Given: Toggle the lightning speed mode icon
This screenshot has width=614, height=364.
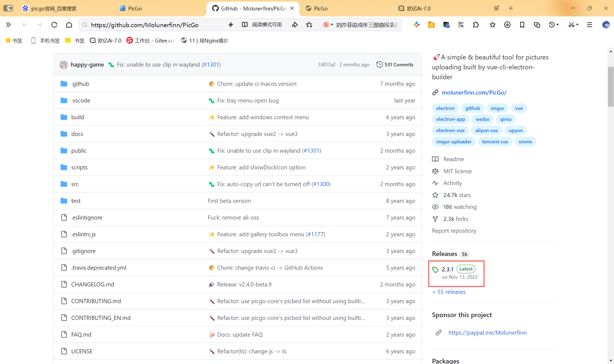Looking at the screenshot, I should click(231, 25).
